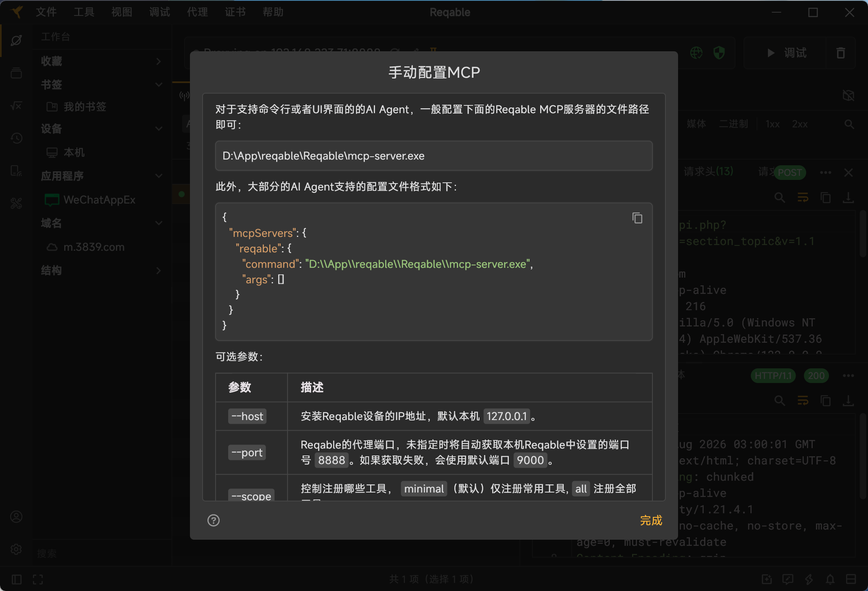Viewport: 868px width, 591px height.
Task: Switch to 请求头(13) tab
Action: tap(708, 171)
